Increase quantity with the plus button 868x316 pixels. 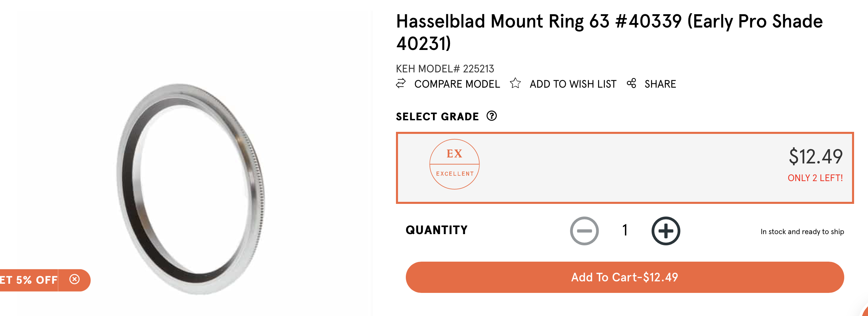point(666,231)
